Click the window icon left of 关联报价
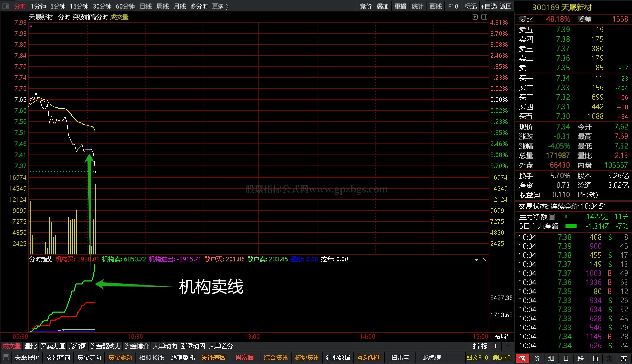Screen dimensions: 632x364 (6, 357)
